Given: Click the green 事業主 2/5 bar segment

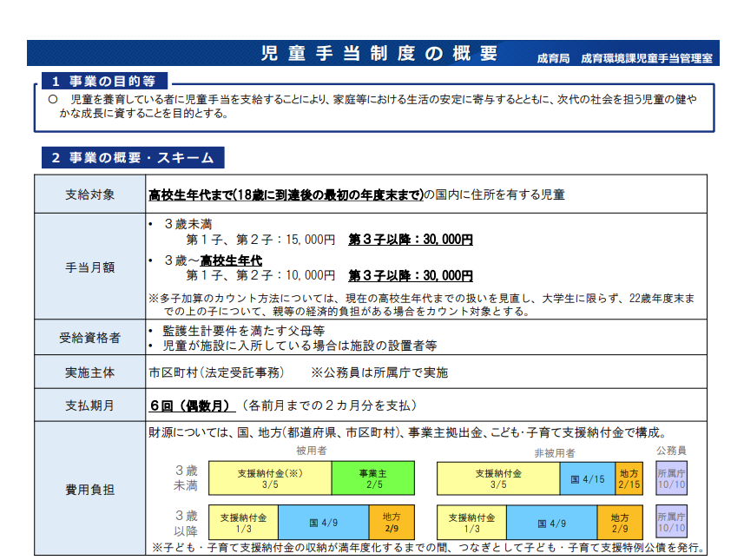Looking at the screenshot, I should pos(372,478).
